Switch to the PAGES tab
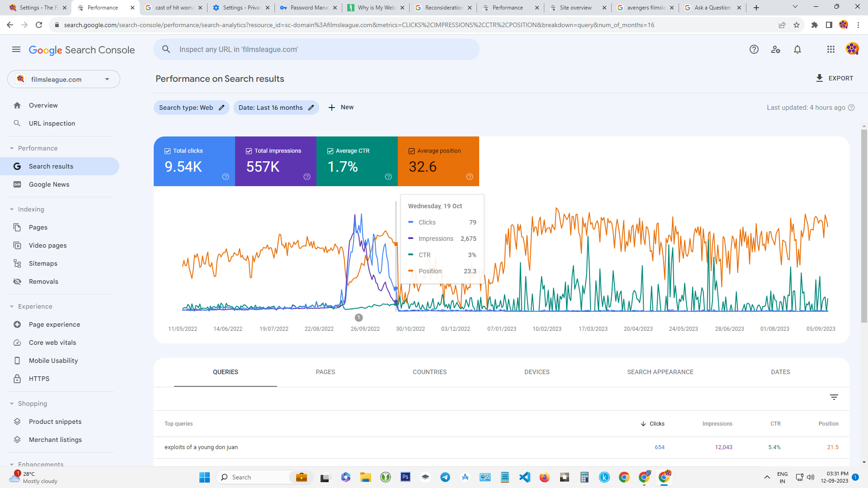 coord(325,372)
